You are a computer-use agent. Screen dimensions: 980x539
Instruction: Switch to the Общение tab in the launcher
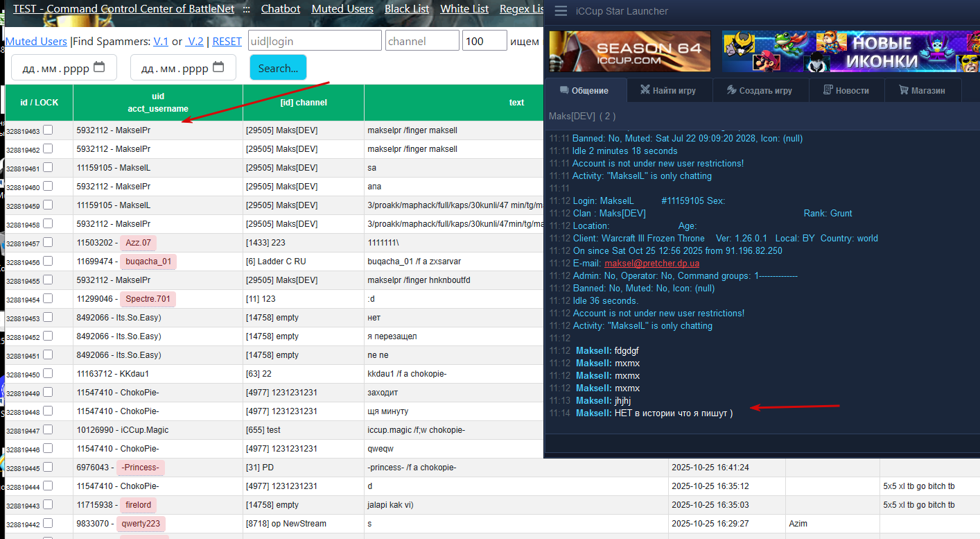[x=586, y=90]
